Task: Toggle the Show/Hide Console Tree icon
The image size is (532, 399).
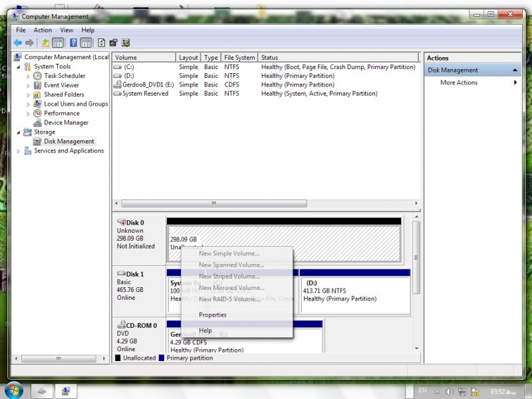Action: click(x=58, y=43)
